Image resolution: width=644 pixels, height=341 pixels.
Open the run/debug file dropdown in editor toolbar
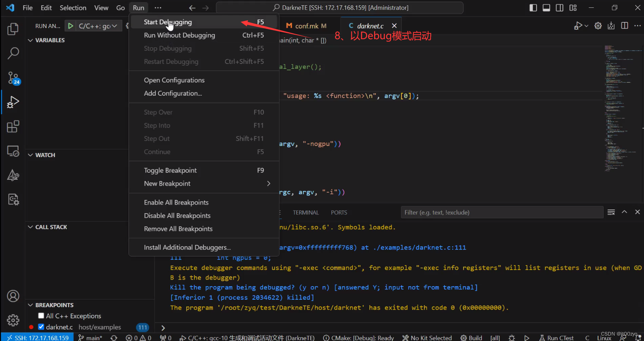click(x=586, y=26)
